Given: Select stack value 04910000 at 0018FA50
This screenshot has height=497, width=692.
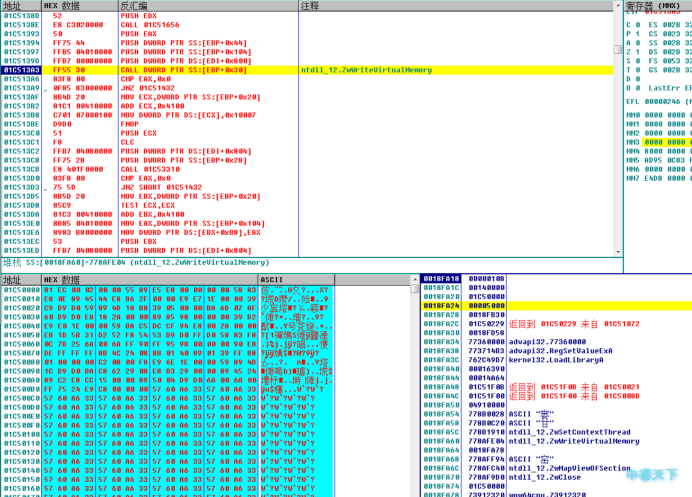Looking at the screenshot, I should (x=486, y=405).
